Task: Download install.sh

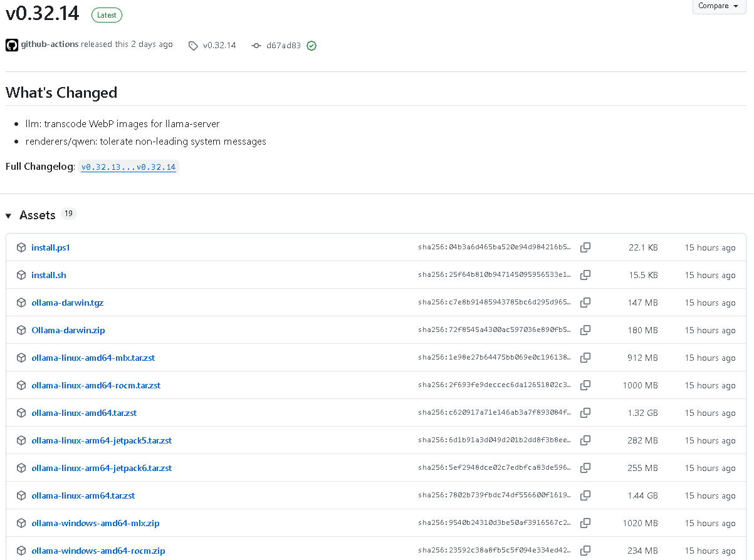Action: (49, 275)
